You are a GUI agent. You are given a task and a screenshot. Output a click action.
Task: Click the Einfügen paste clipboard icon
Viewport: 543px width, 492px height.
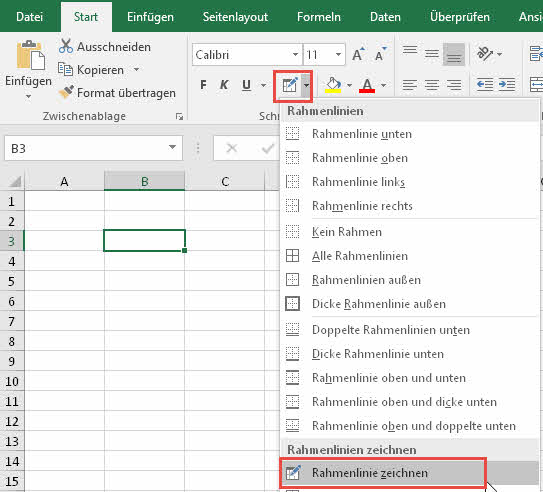[30, 55]
